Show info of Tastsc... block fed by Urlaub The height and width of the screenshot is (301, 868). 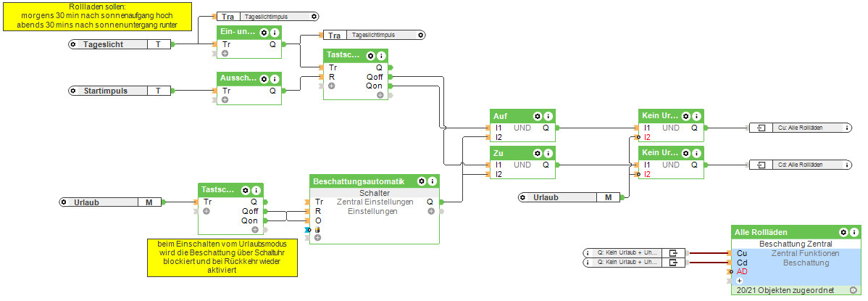(x=255, y=190)
